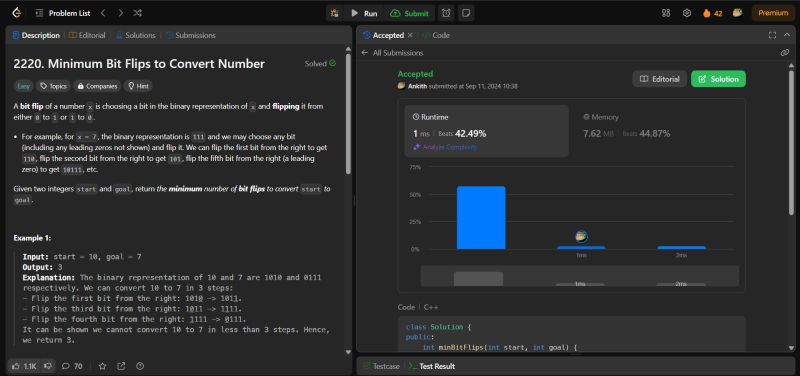Screen dimensions: 800x376
Task: Toggle the favorite star icon
Action: pyautogui.click(x=103, y=366)
